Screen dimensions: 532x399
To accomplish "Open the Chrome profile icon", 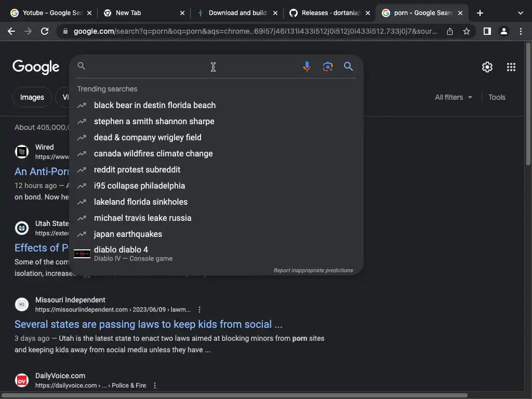I will click(504, 31).
